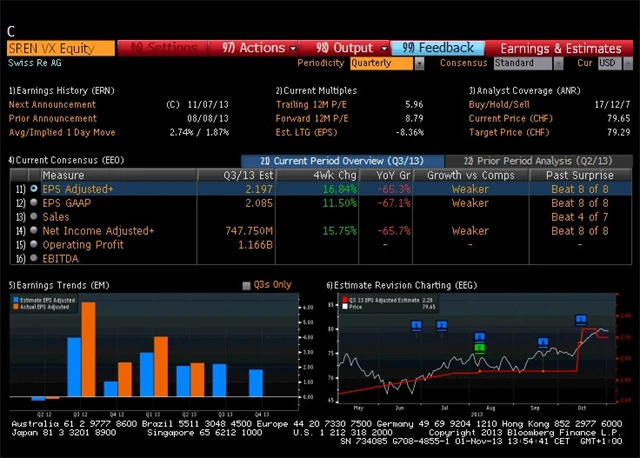Click the green marker icon on revision chart
The height and width of the screenshot is (458, 640).
pyautogui.click(x=480, y=347)
